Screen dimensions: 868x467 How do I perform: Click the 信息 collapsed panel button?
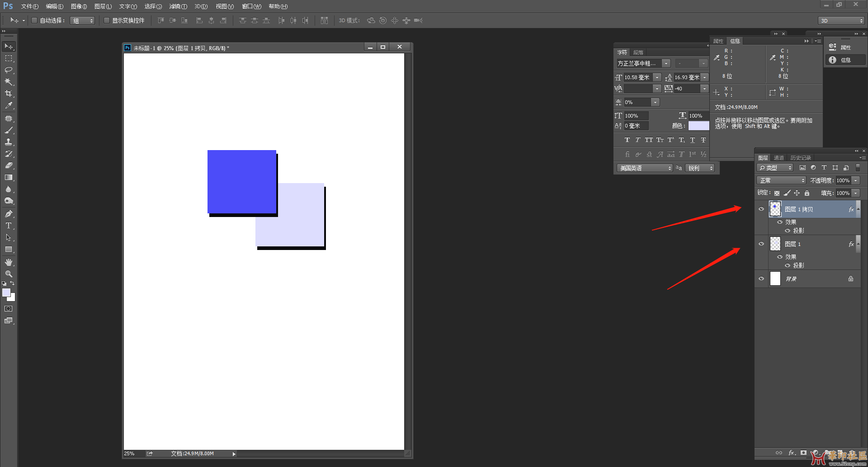click(845, 60)
